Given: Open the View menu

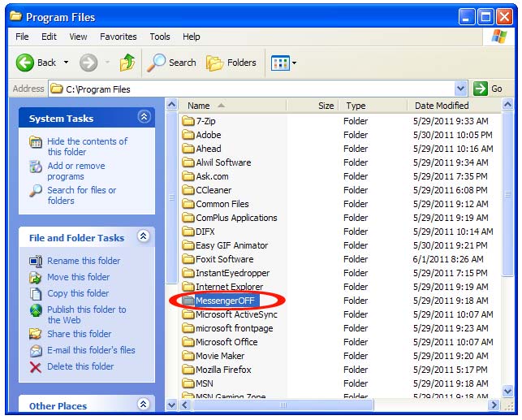Looking at the screenshot, I should point(78,37).
